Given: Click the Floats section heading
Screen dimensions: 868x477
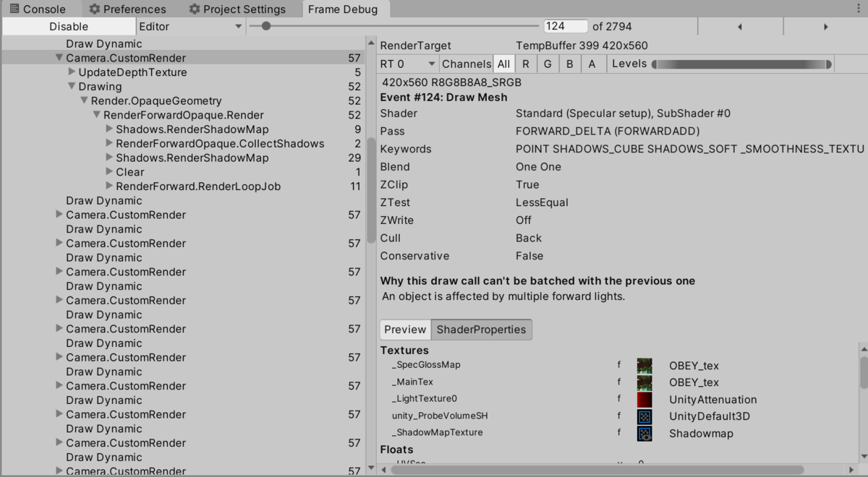Looking at the screenshot, I should point(396,450).
